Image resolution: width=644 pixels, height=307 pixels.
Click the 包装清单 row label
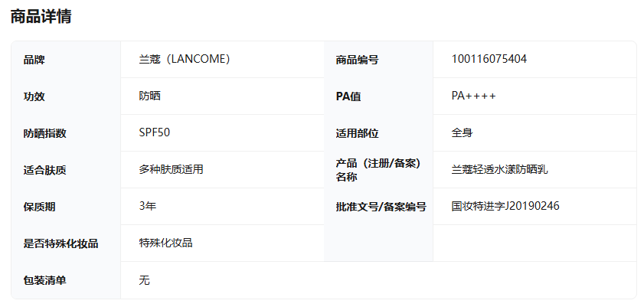pos(45,280)
